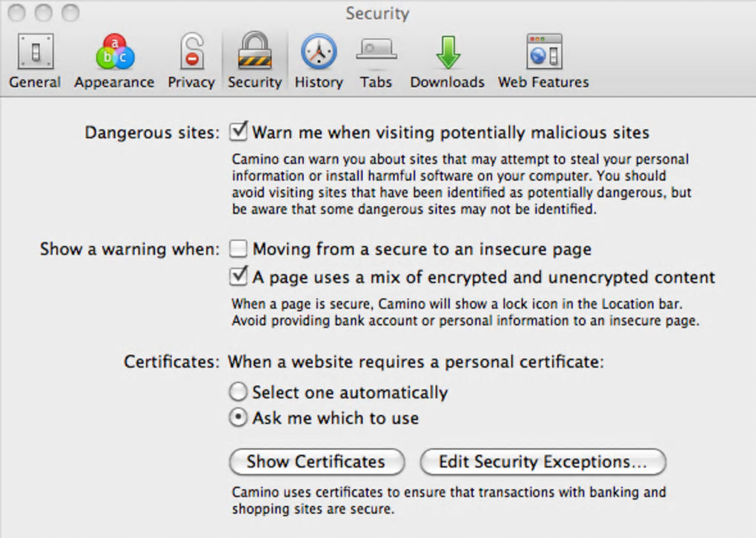Click the Show Certificates button
The height and width of the screenshot is (538, 756).
coord(316,462)
